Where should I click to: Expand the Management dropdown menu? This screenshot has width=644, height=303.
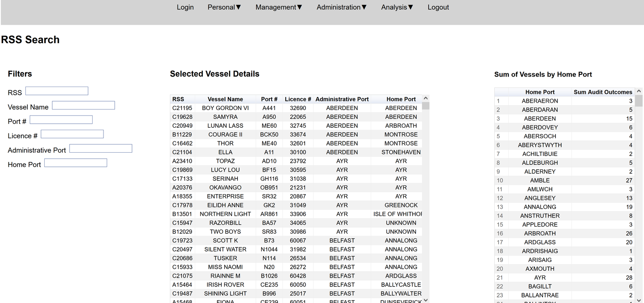279,7
